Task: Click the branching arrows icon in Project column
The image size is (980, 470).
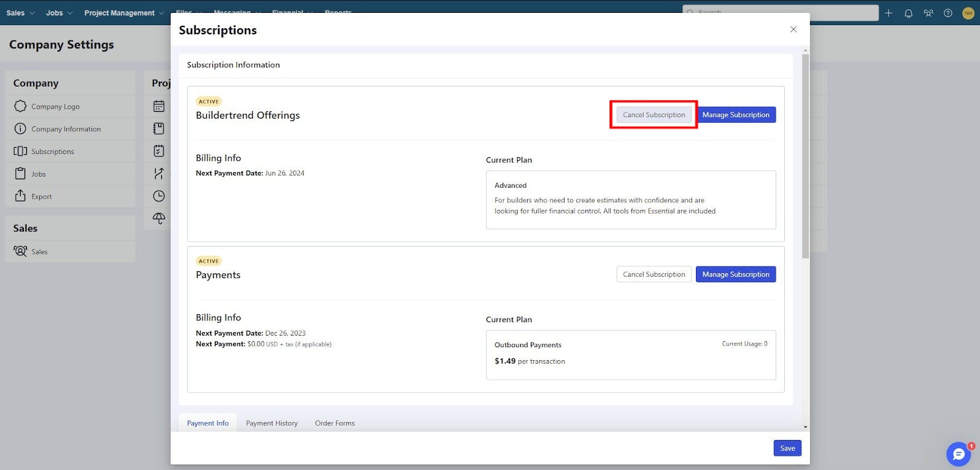Action: click(159, 174)
